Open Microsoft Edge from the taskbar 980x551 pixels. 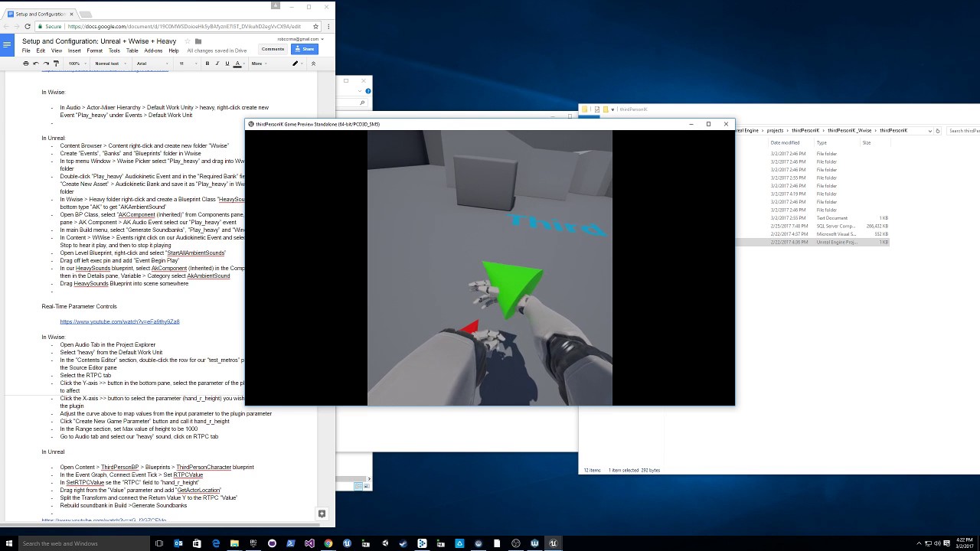coord(216,543)
